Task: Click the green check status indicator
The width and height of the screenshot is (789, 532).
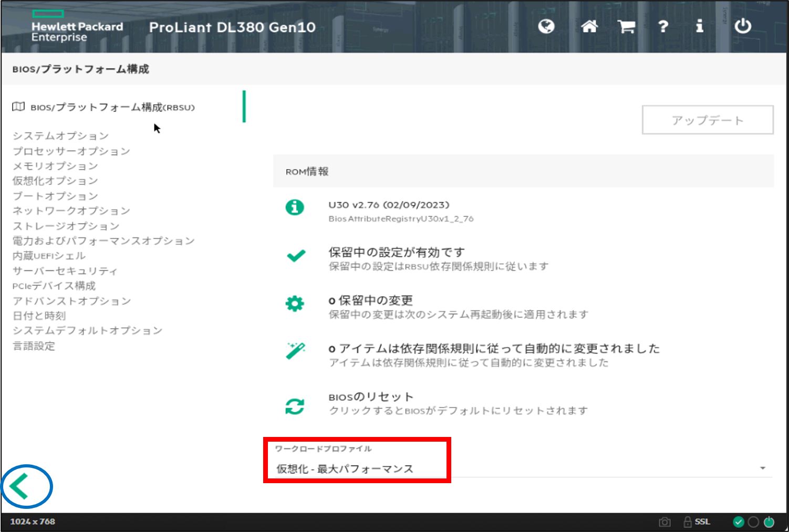Action: click(x=739, y=521)
